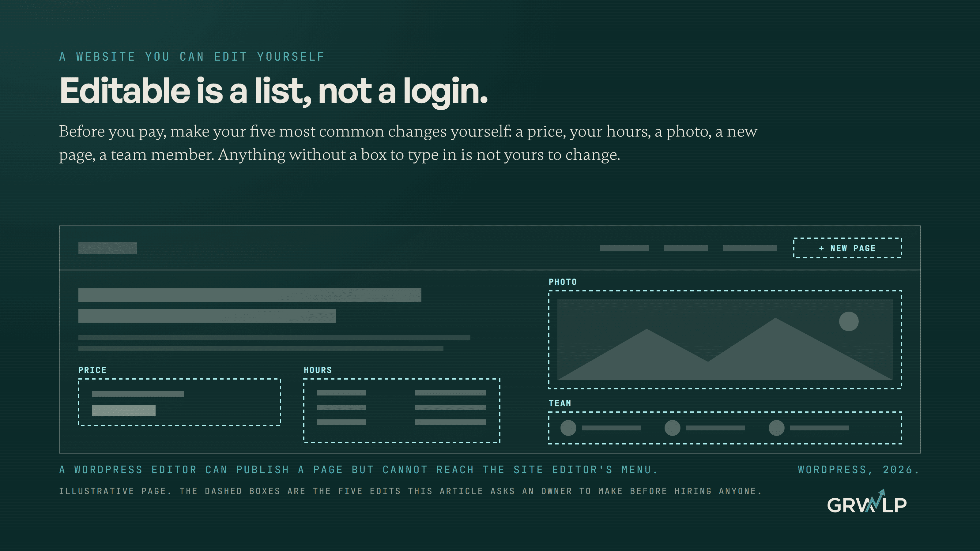Viewport: 980px width, 551px height.
Task: Click the third team member avatar circle
Action: click(x=776, y=428)
